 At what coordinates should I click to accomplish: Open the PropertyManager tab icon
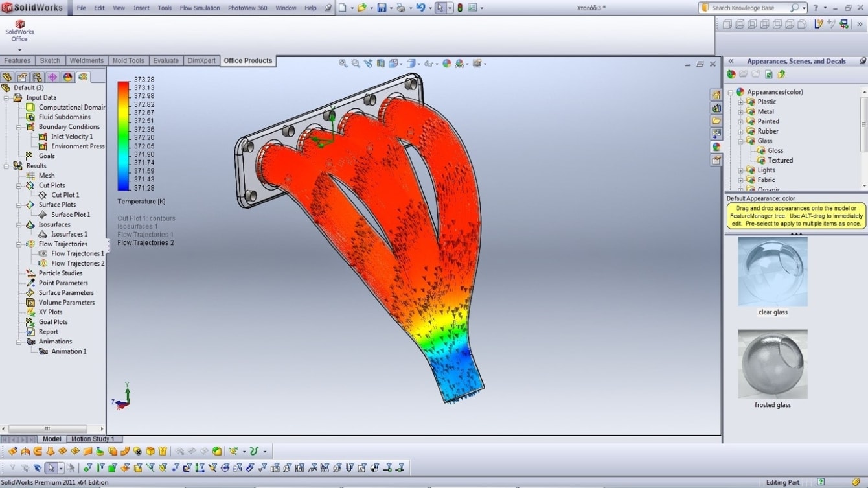point(23,77)
